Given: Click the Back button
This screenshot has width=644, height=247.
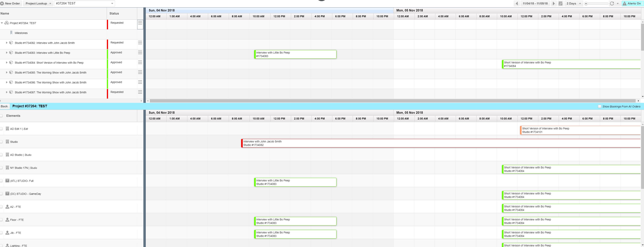Looking at the screenshot, I should click(x=4, y=106).
